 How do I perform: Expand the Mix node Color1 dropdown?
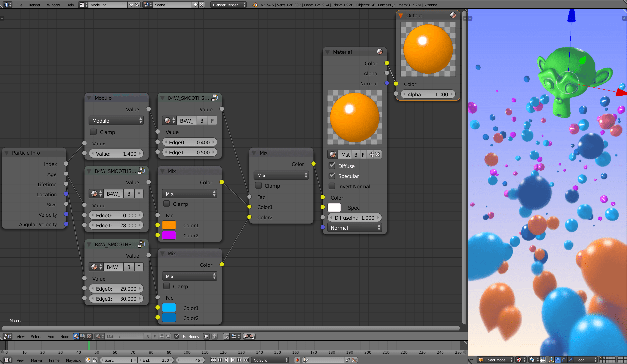point(170,225)
